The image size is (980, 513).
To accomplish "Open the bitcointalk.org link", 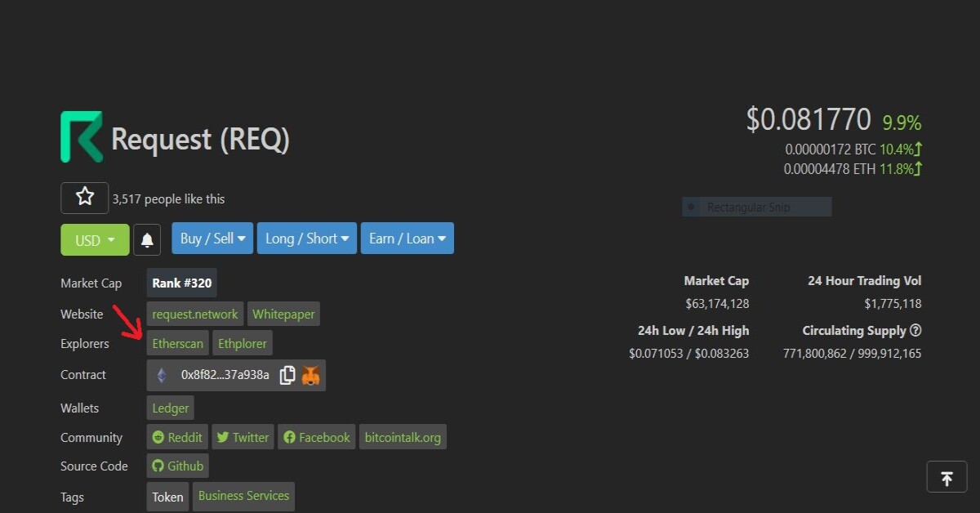I will [403, 437].
